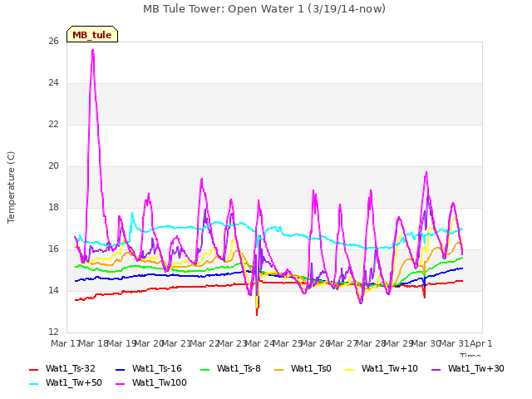The width and height of the screenshot is (532, 399).
Task: Click the 26 y-axis tick label
Action: point(53,41)
